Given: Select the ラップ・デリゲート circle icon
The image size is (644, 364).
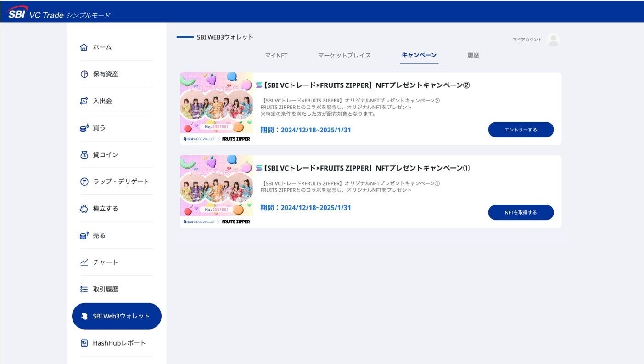Looking at the screenshot, I should [x=84, y=182].
